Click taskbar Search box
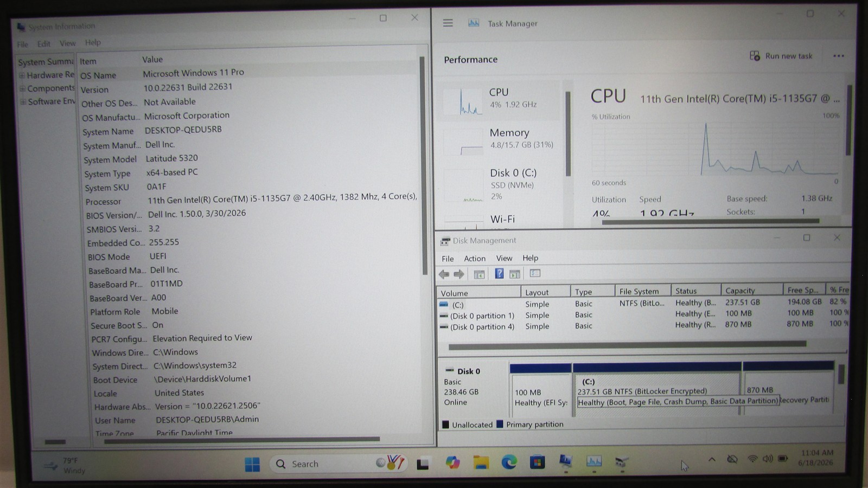 click(x=339, y=464)
